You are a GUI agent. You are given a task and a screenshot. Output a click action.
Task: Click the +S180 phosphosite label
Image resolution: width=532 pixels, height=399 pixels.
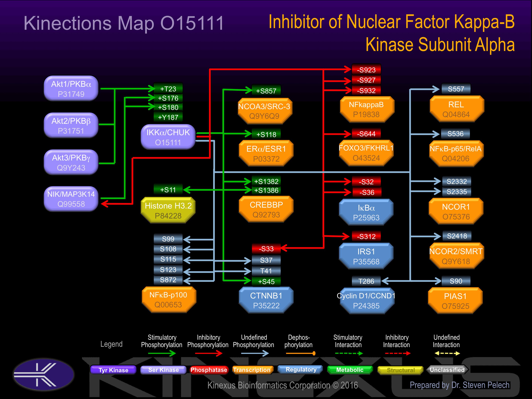168,107
